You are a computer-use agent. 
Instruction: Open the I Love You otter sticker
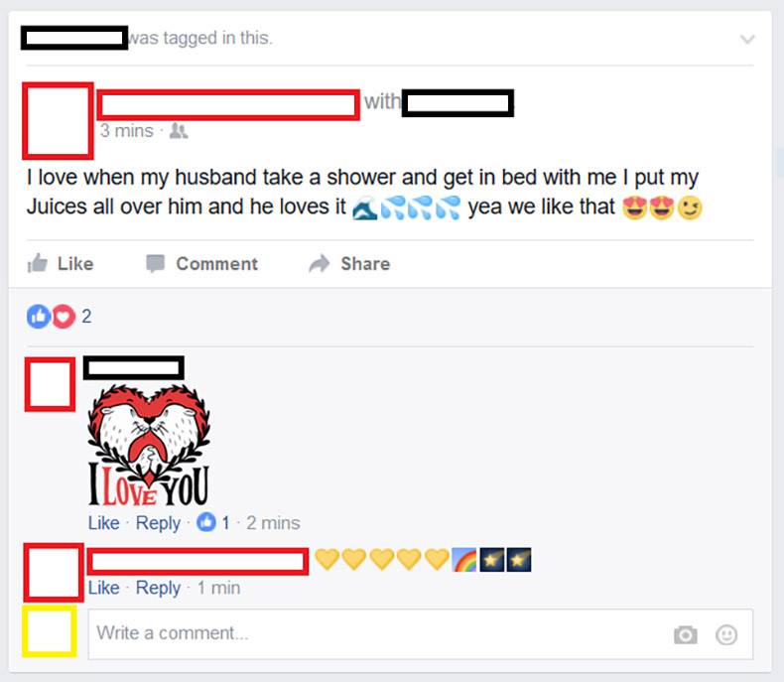point(149,445)
